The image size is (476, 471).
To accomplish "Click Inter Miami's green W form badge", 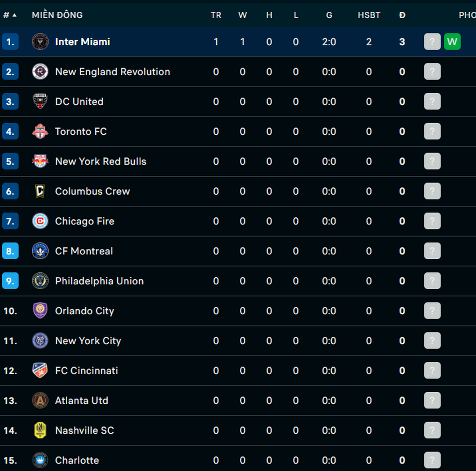I will click(452, 42).
